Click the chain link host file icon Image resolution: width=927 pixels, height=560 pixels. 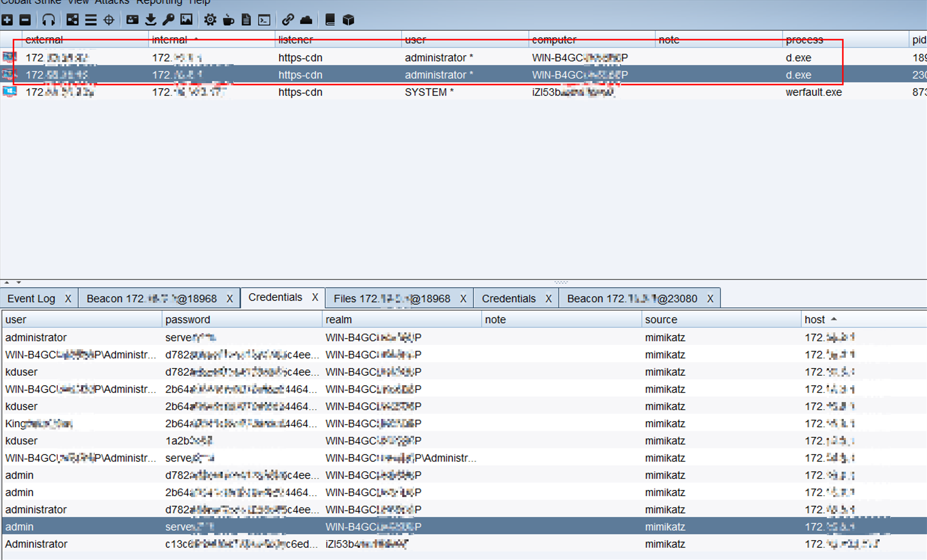click(x=288, y=20)
